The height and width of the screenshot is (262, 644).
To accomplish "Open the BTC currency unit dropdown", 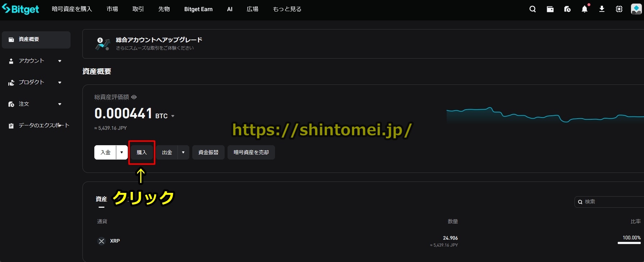I will click(x=173, y=116).
